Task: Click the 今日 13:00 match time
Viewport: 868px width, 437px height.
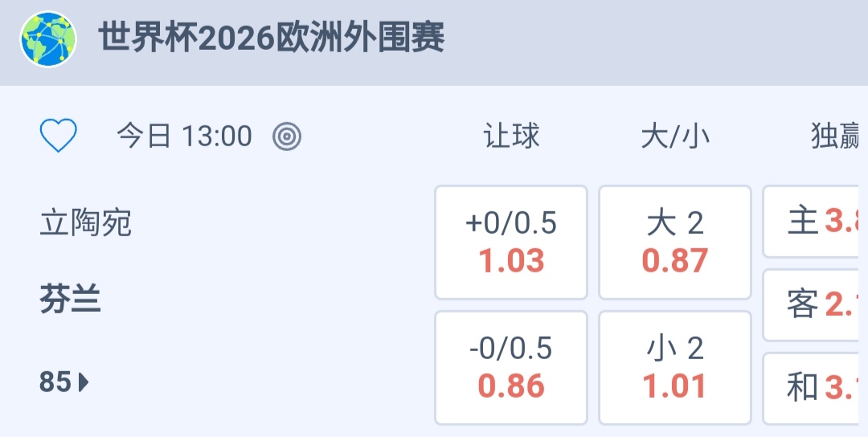Action: point(185,137)
